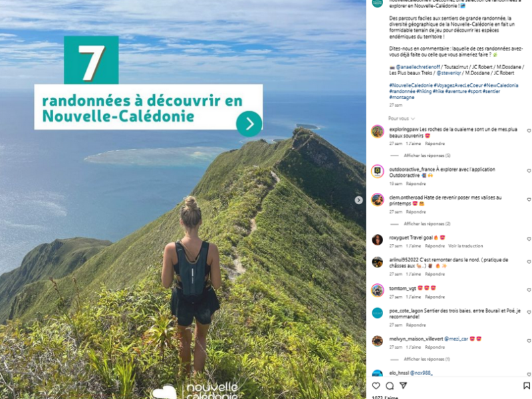Open the @mezi_car mention

[x=456, y=338]
